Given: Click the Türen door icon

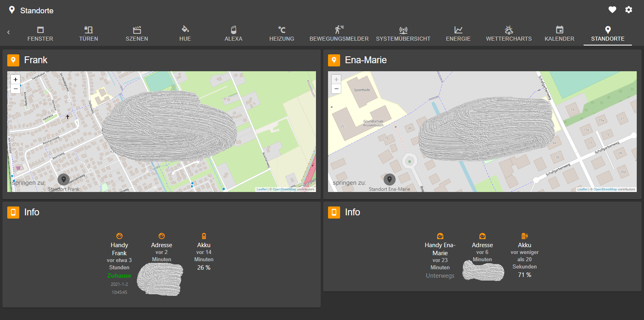Looking at the screenshot, I should point(89,30).
